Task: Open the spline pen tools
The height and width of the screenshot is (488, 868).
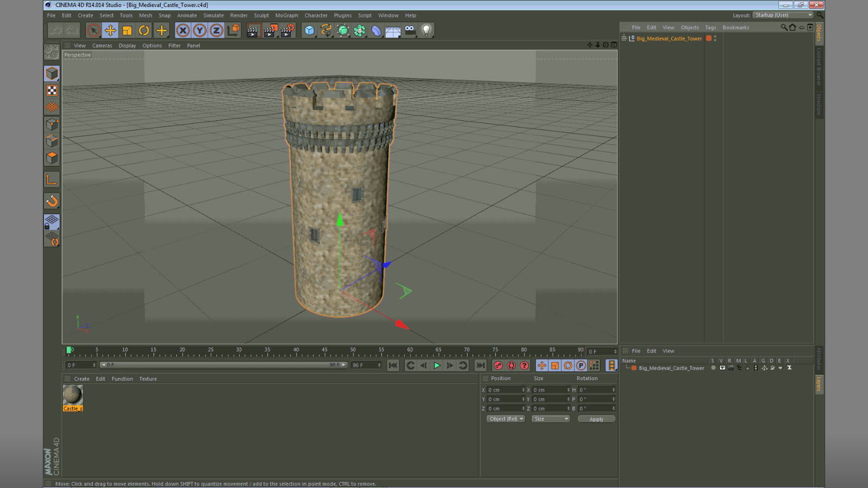Action: [x=326, y=30]
